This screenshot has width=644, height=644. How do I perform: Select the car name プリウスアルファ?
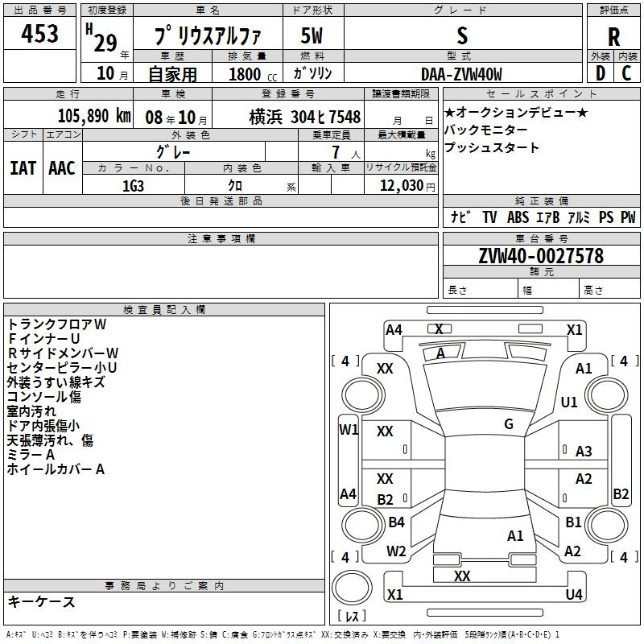pyautogui.click(x=208, y=36)
